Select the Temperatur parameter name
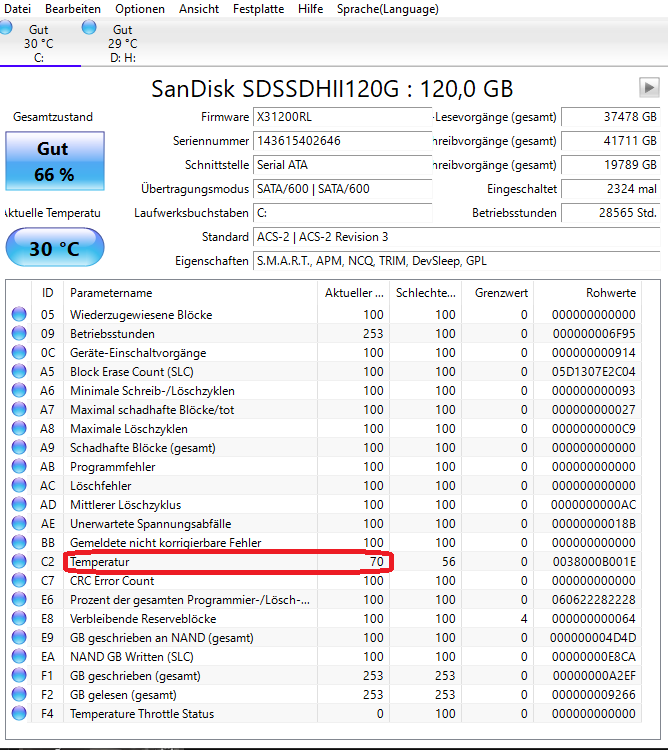This screenshot has width=668, height=750. coord(99,562)
